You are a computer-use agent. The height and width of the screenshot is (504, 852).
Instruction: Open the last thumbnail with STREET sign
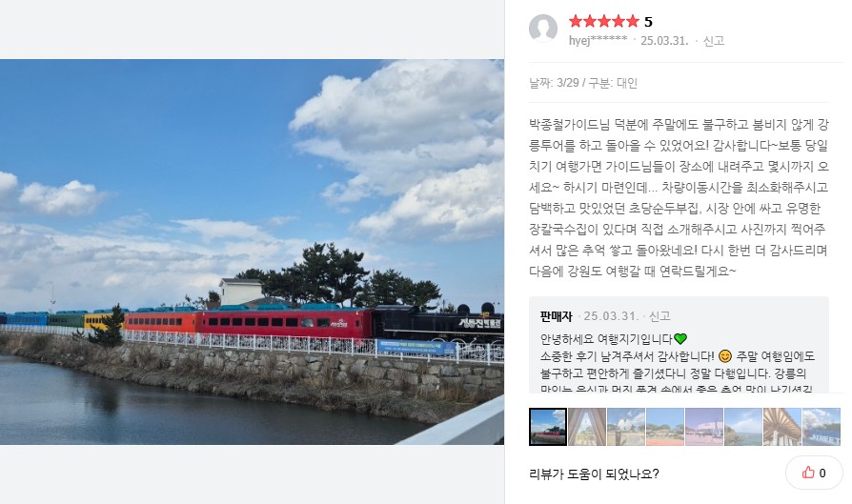822,427
